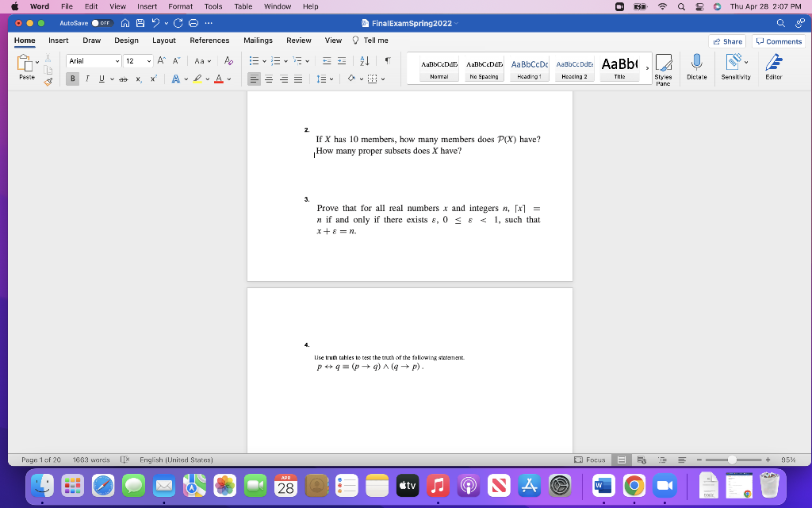
Task: Apply strikethrough formatting
Action: tap(123, 78)
